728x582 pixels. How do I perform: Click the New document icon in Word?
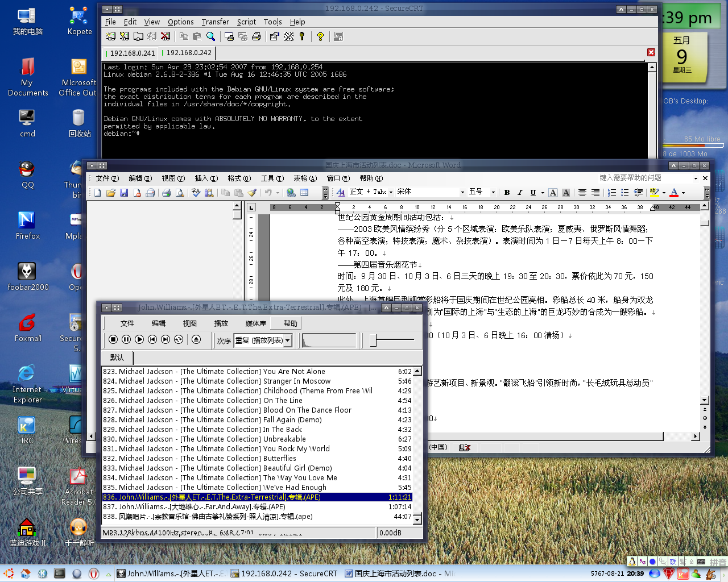coord(97,193)
